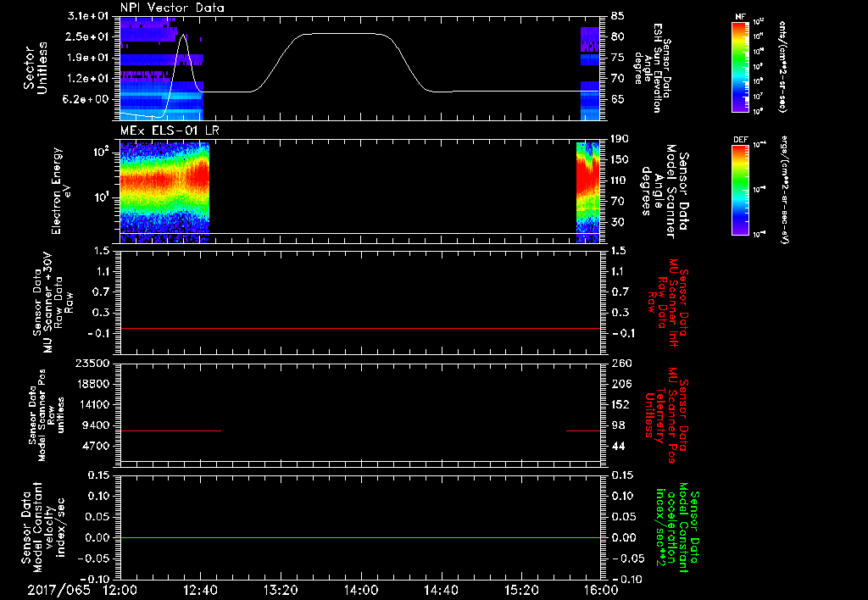Click the "6.2e+00" sector tick value
868x600 pixels.
[87, 99]
